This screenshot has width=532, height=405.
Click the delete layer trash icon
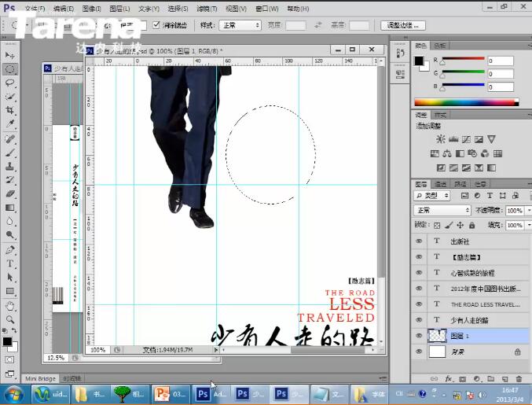(519, 378)
